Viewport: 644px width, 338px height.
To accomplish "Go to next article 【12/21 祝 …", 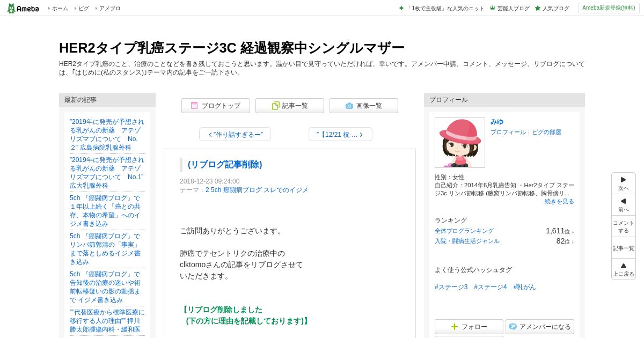I will click(x=340, y=134).
